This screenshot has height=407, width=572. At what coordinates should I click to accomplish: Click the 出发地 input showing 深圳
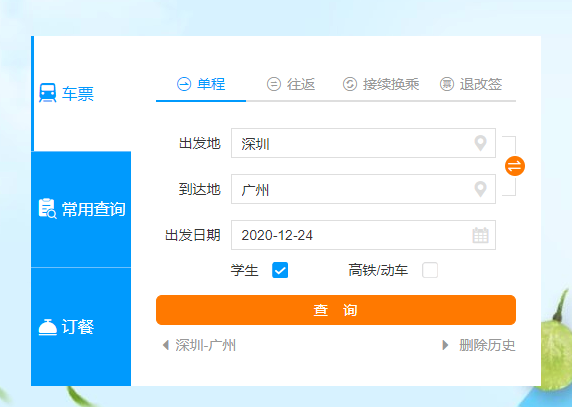(363, 143)
